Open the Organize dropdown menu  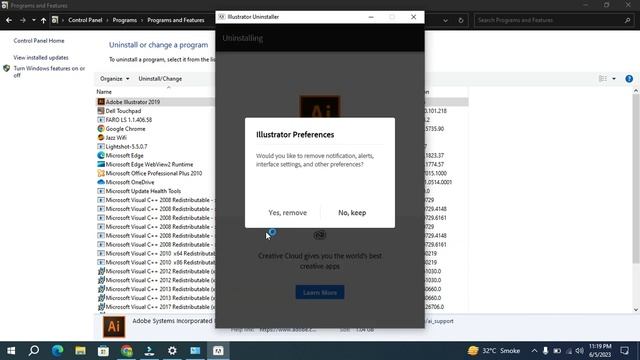[x=114, y=79]
